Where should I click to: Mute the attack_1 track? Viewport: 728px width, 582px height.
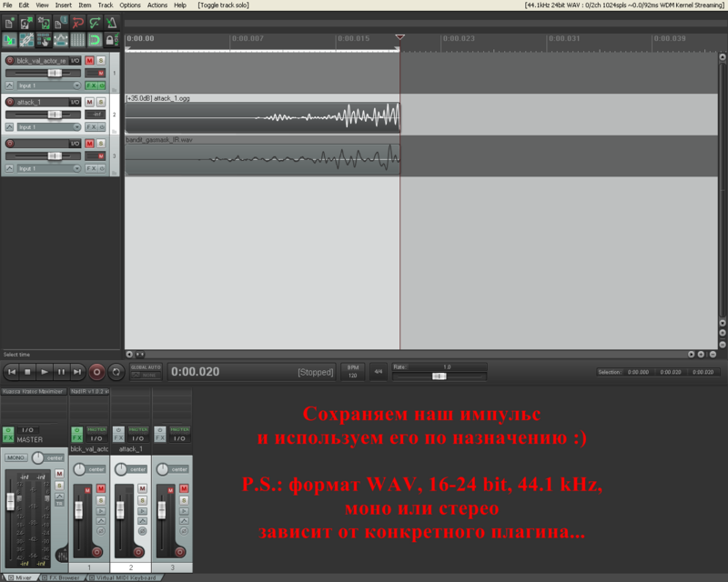[x=89, y=102]
